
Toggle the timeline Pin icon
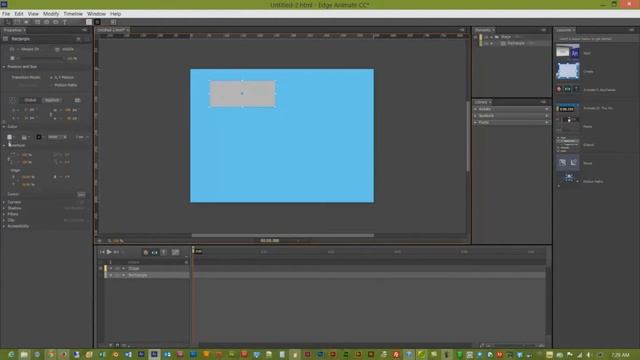coord(164,252)
